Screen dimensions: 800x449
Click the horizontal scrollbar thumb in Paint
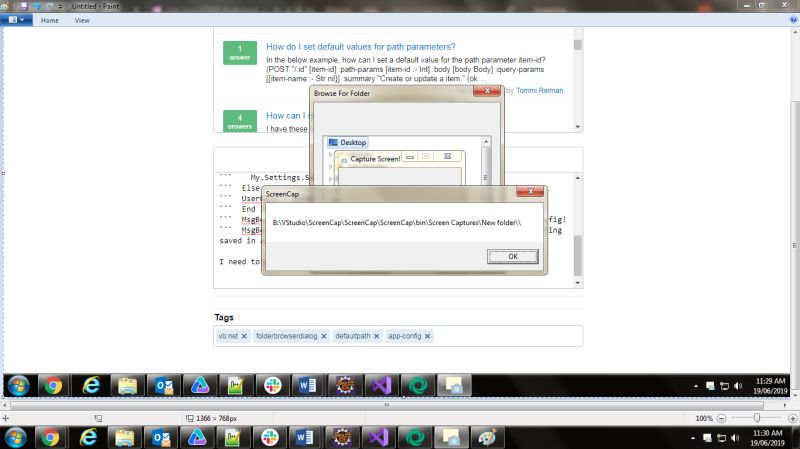pos(387,405)
